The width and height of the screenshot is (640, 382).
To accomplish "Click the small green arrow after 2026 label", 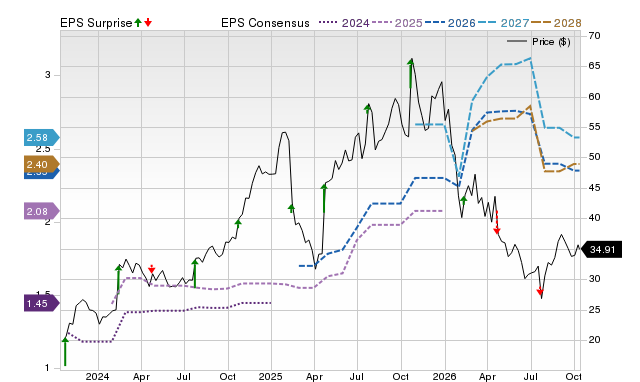I will click(463, 200).
